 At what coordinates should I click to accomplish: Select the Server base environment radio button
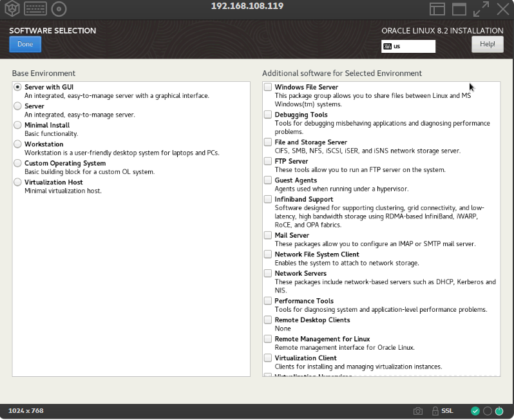(x=17, y=106)
